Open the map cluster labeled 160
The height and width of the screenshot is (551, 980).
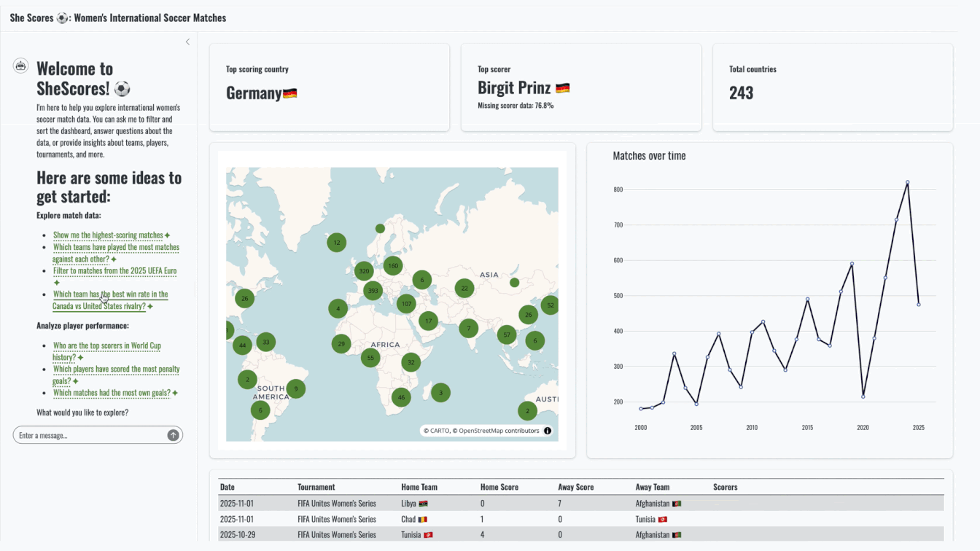coord(393,266)
